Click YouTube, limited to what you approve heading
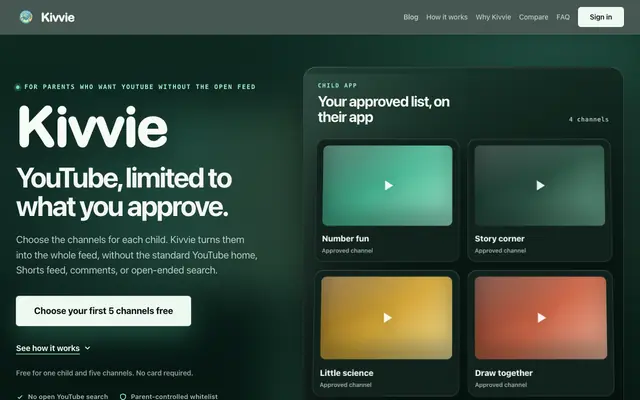 124,192
